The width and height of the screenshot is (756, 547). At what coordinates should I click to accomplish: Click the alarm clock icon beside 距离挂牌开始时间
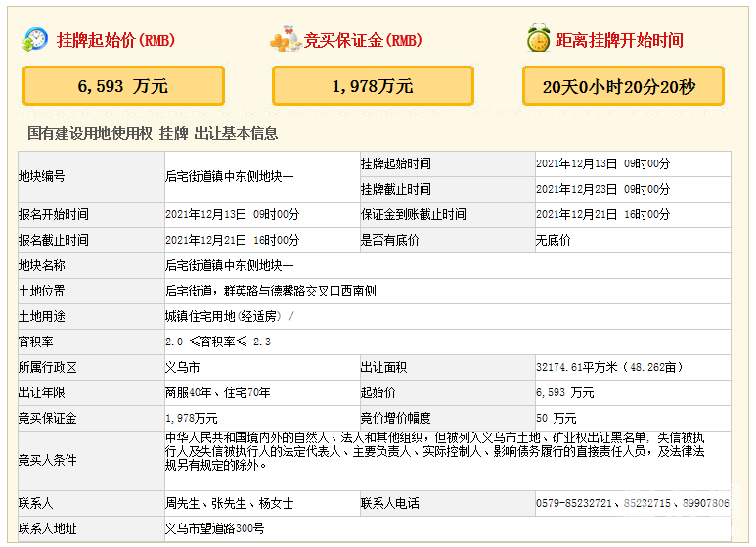point(538,40)
